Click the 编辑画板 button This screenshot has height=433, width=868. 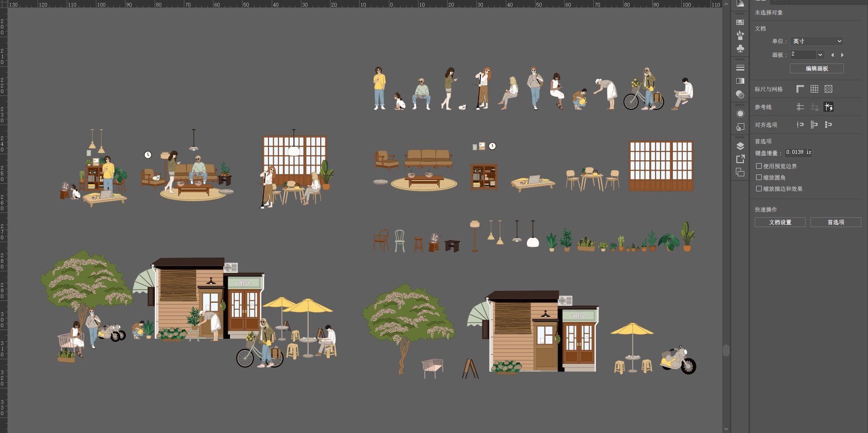(x=817, y=69)
